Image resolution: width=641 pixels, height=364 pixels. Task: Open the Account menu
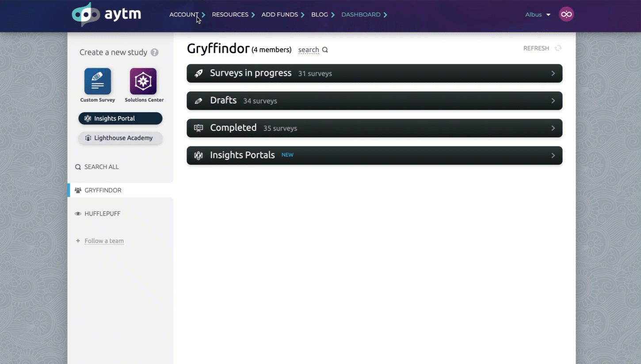(184, 15)
